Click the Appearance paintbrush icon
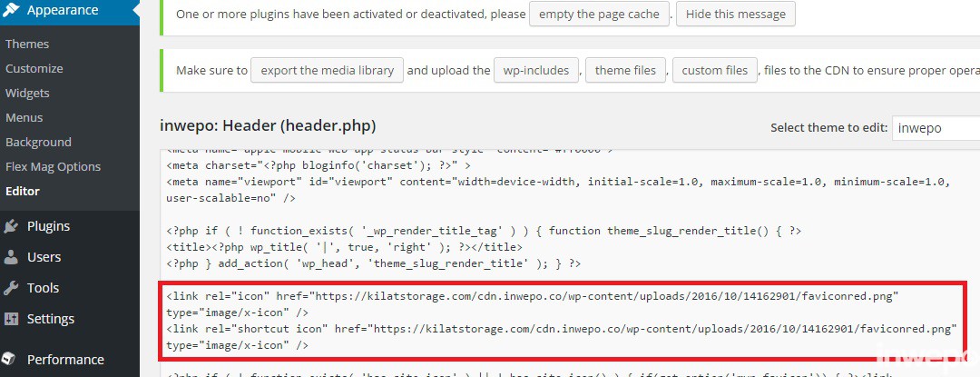The height and width of the screenshot is (377, 980). pyautogui.click(x=11, y=9)
